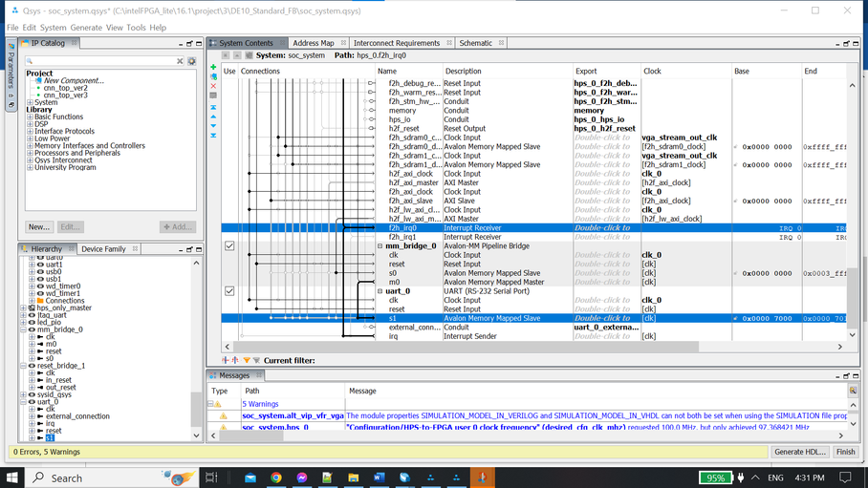Open Google Chrome from the taskbar
Screen dimensions: 868x488
(x=275, y=477)
